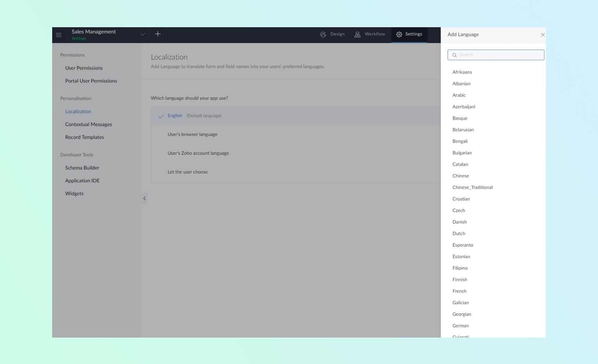Pick User's Zoho account language option
The image size is (598, 364).
pyautogui.click(x=198, y=153)
